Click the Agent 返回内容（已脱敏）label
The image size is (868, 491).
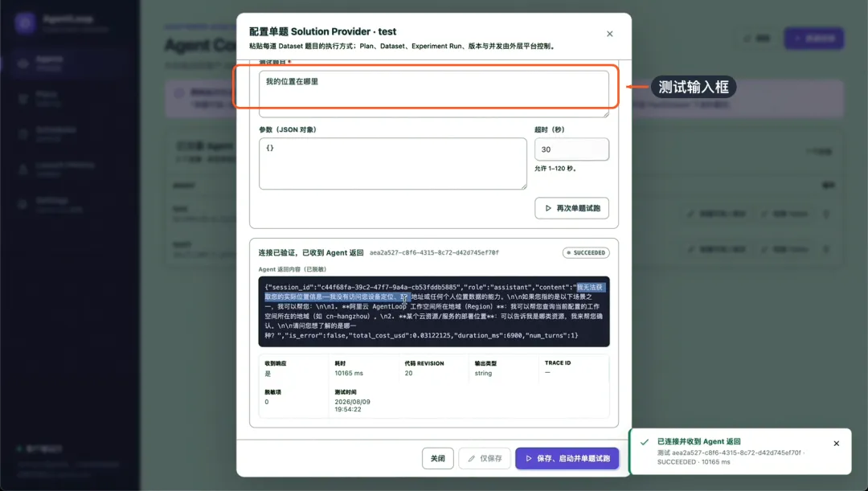(293, 269)
